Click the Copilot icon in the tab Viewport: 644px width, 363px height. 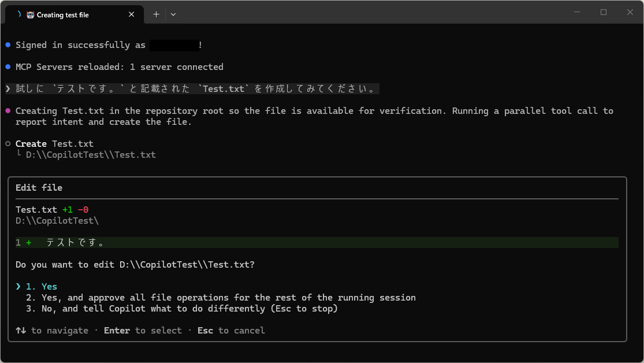point(31,15)
